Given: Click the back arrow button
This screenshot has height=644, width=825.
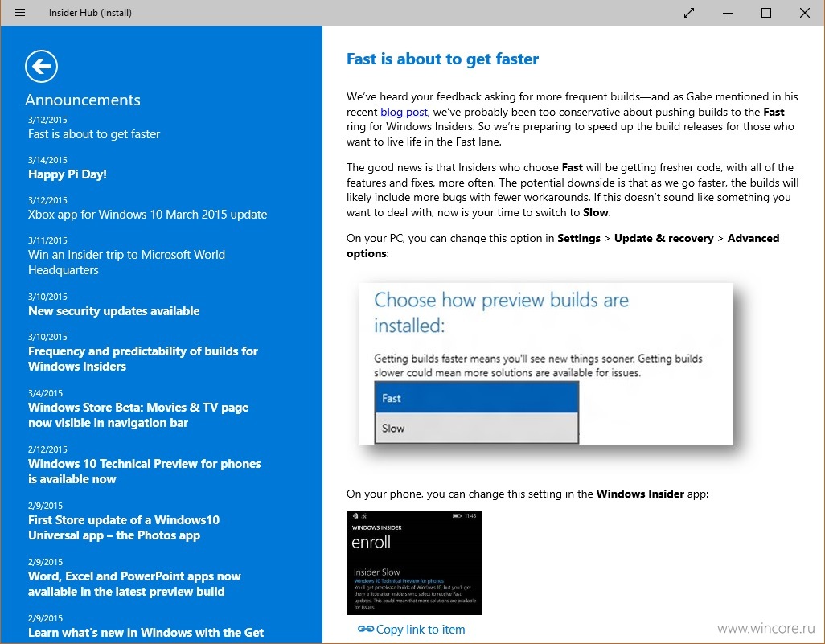Looking at the screenshot, I should coord(41,66).
